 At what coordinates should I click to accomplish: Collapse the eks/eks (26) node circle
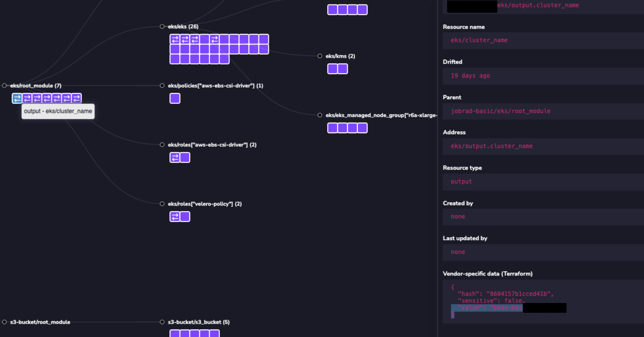click(x=162, y=27)
